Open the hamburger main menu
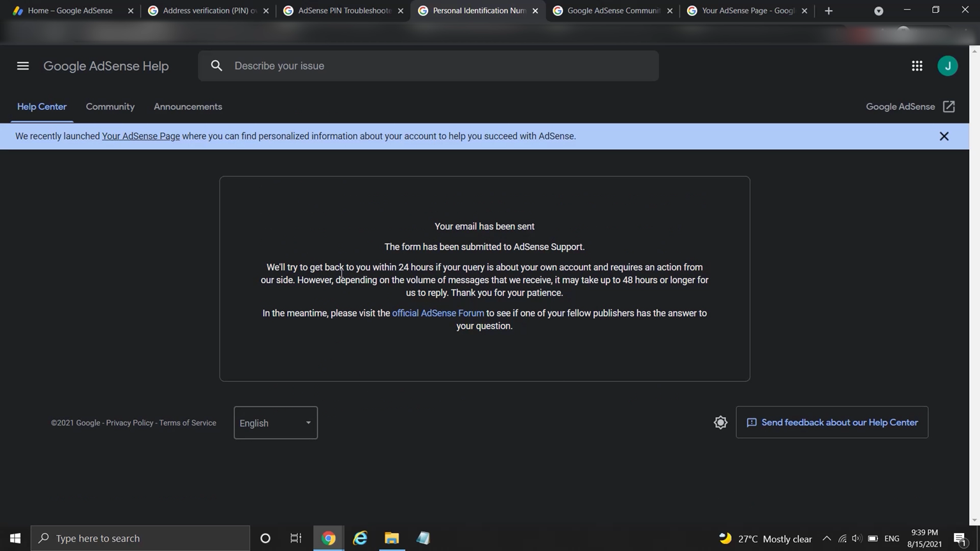 (23, 66)
